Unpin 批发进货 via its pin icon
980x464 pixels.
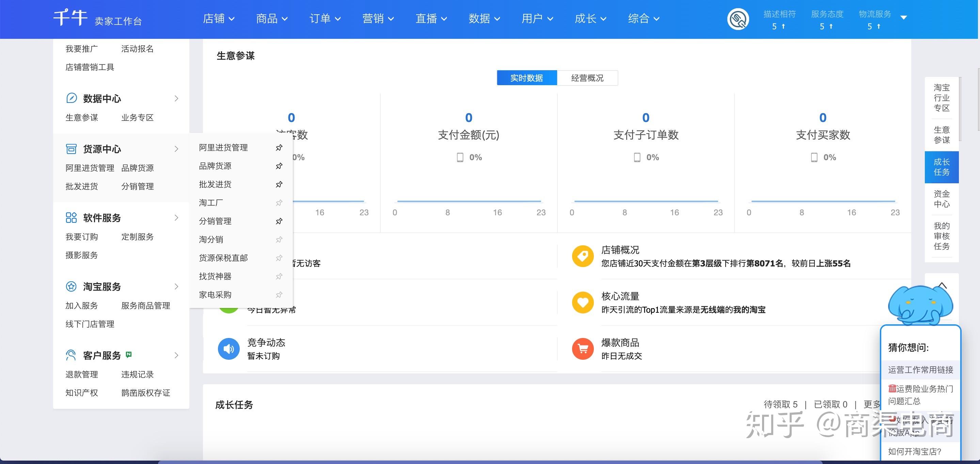tap(279, 184)
